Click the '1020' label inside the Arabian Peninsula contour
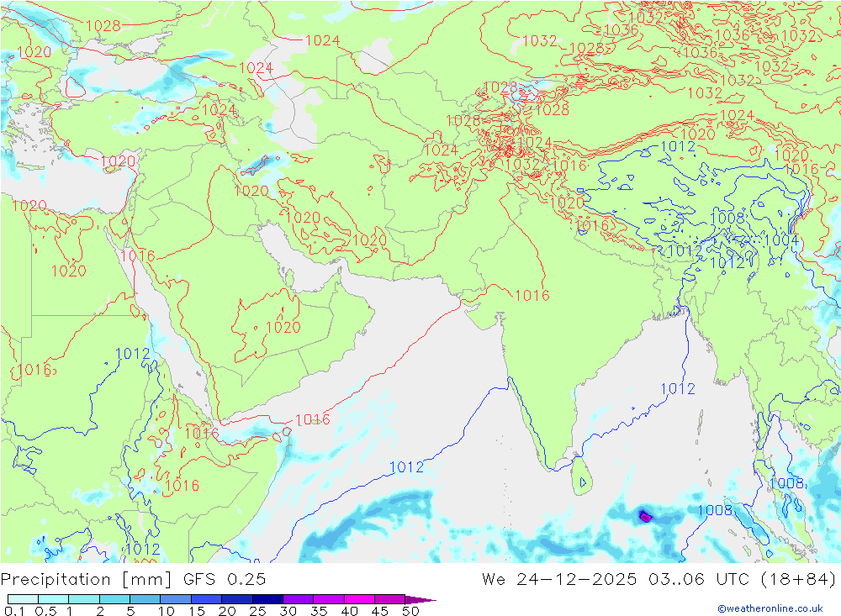 pos(283,327)
